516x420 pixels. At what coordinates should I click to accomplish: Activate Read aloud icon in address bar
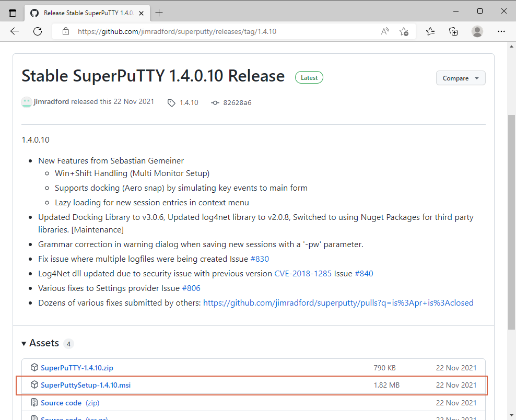pos(385,31)
